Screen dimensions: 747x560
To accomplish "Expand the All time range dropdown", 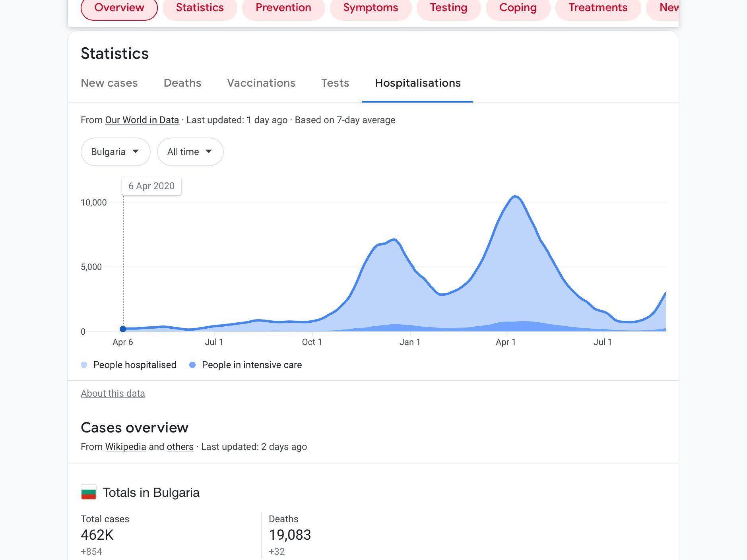I will pos(190,152).
